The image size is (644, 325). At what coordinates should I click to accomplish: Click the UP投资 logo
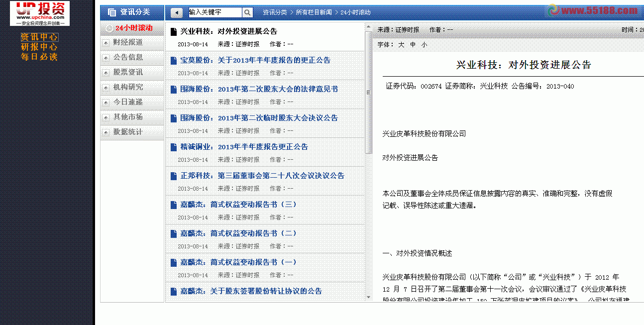tap(40, 13)
